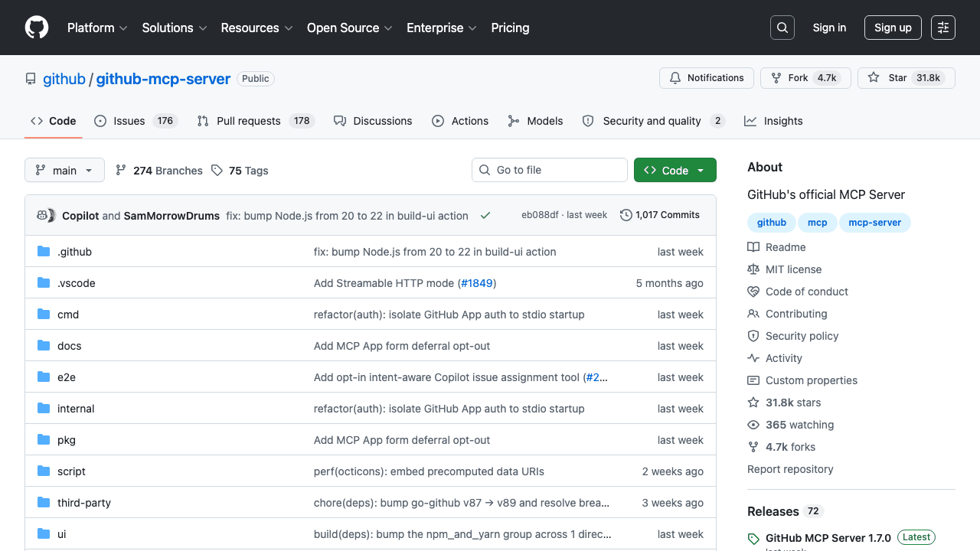
Task: Switch to the Pull requests tab
Action: click(256, 121)
